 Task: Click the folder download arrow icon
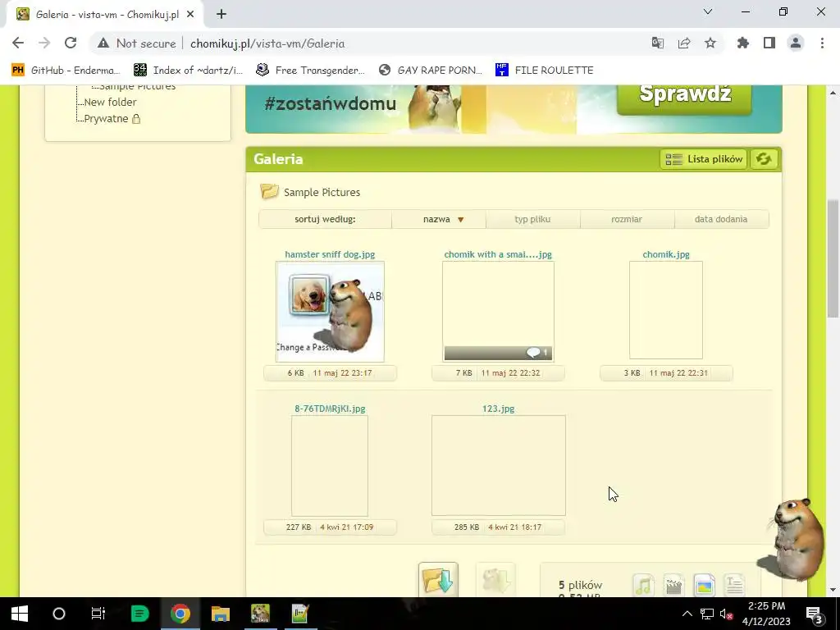pyautogui.click(x=438, y=580)
